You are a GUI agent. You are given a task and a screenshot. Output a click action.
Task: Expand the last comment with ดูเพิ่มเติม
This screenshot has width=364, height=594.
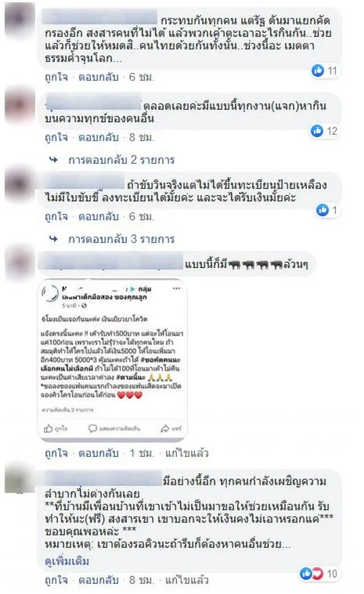click(67, 560)
